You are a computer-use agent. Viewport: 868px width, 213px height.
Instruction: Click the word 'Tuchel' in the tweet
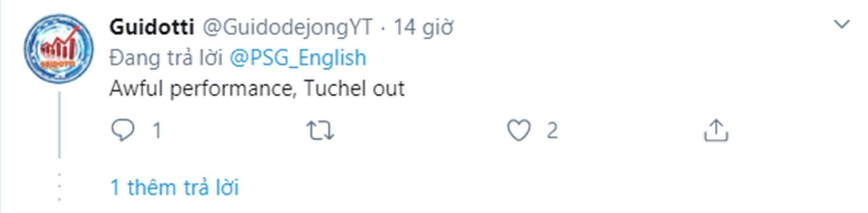pos(335,89)
